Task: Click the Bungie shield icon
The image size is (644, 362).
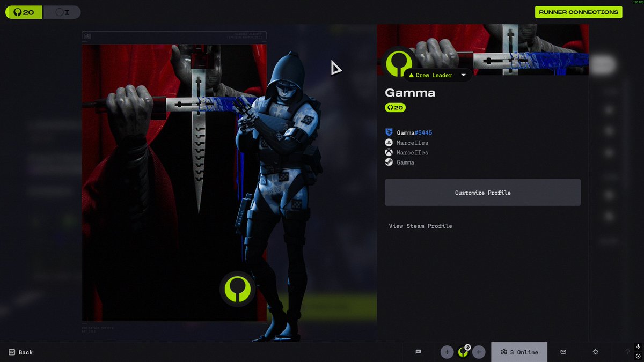Action: (389, 132)
